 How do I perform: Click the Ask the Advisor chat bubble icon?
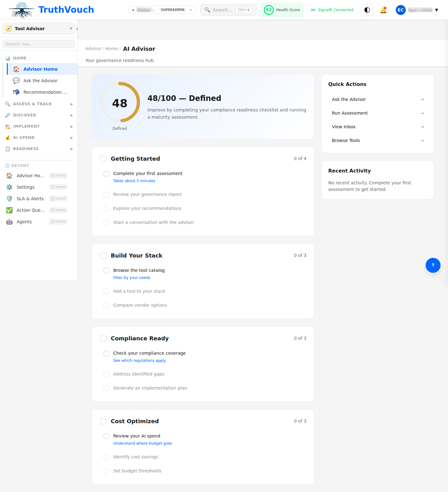coord(16,81)
